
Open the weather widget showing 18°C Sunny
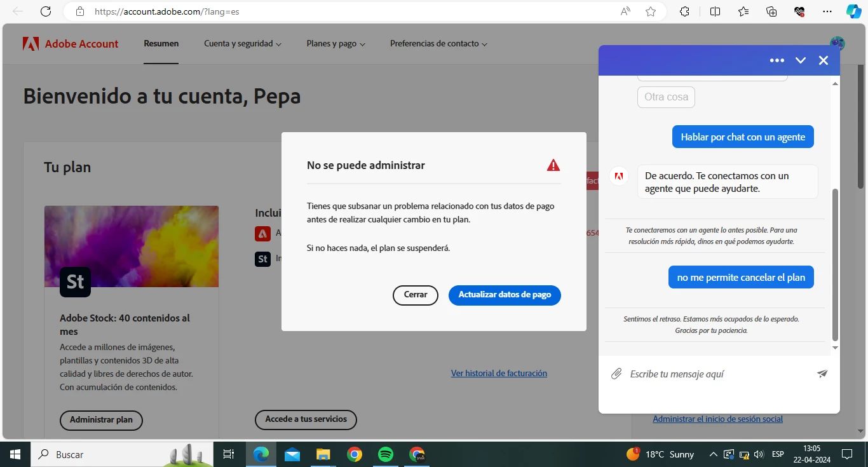tap(660, 454)
